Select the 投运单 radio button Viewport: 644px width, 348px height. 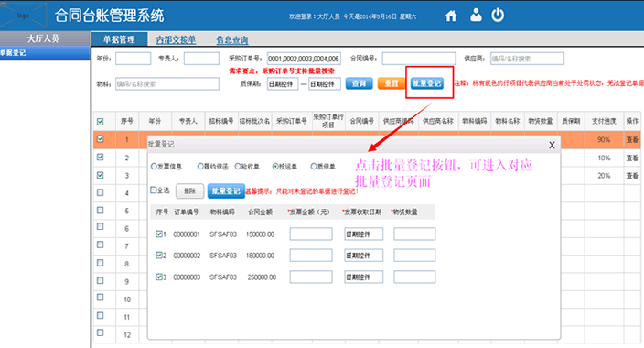(x=275, y=166)
